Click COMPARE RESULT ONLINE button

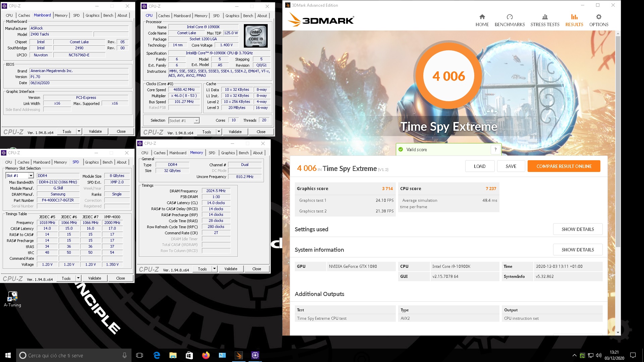pyautogui.click(x=564, y=166)
